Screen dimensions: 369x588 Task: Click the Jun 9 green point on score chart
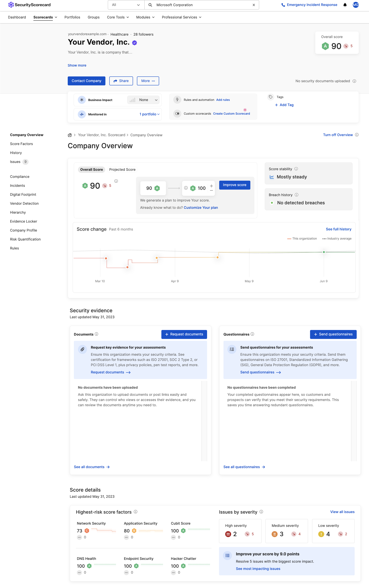click(324, 252)
